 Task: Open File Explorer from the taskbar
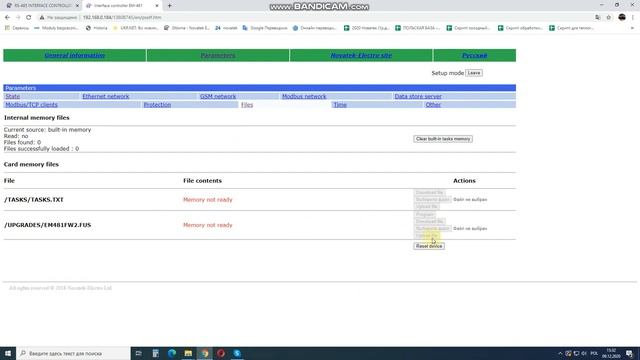[188, 353]
